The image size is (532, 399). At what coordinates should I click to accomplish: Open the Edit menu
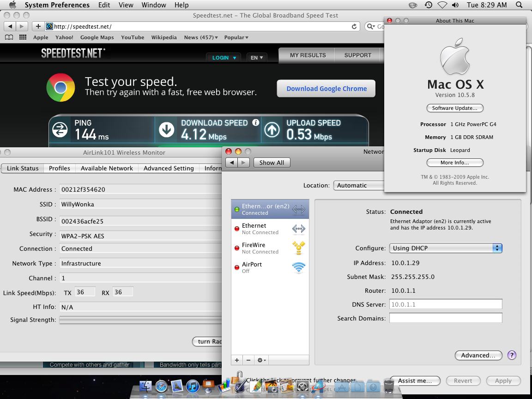coord(104,5)
